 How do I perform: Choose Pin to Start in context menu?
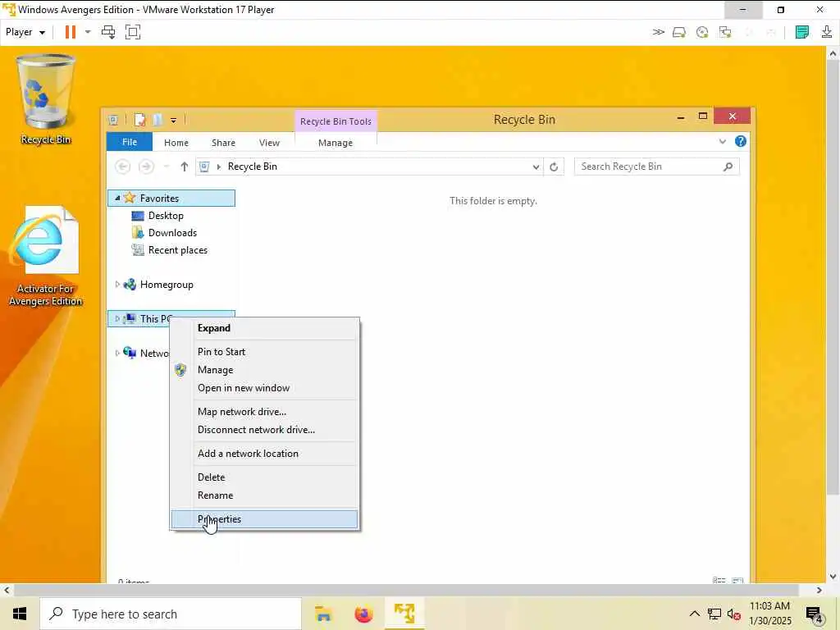click(x=264, y=351)
